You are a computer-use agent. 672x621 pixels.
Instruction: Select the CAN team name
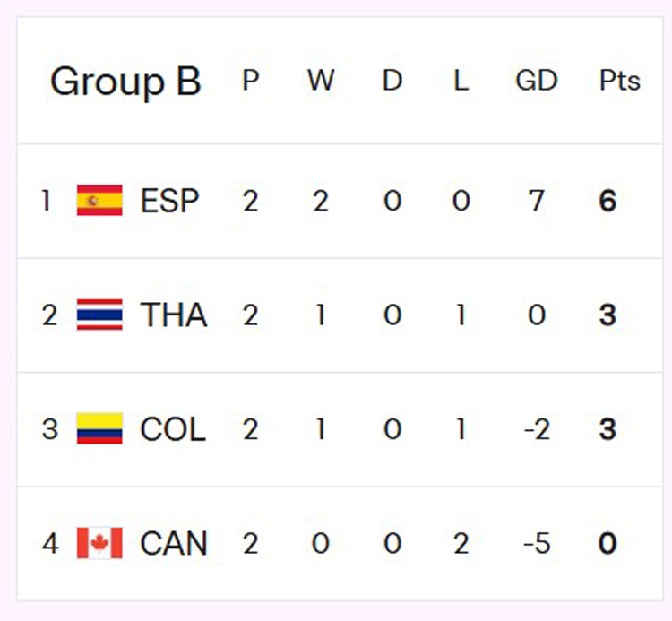click(x=174, y=544)
